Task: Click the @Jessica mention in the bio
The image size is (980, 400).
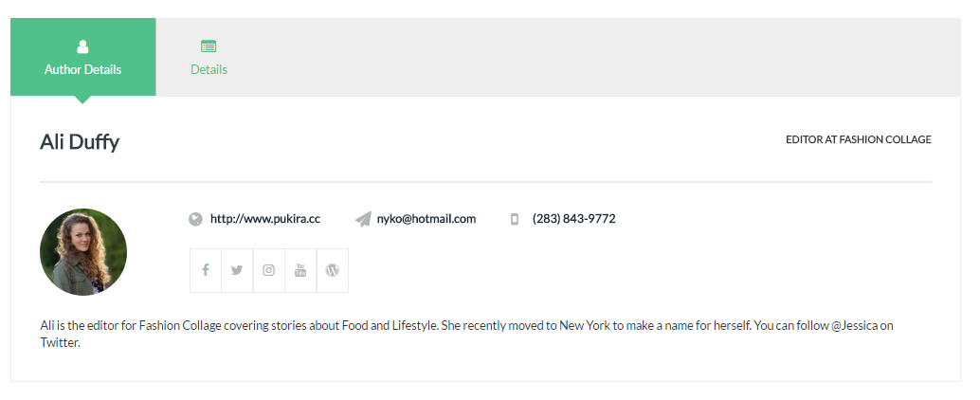Action: [x=854, y=326]
